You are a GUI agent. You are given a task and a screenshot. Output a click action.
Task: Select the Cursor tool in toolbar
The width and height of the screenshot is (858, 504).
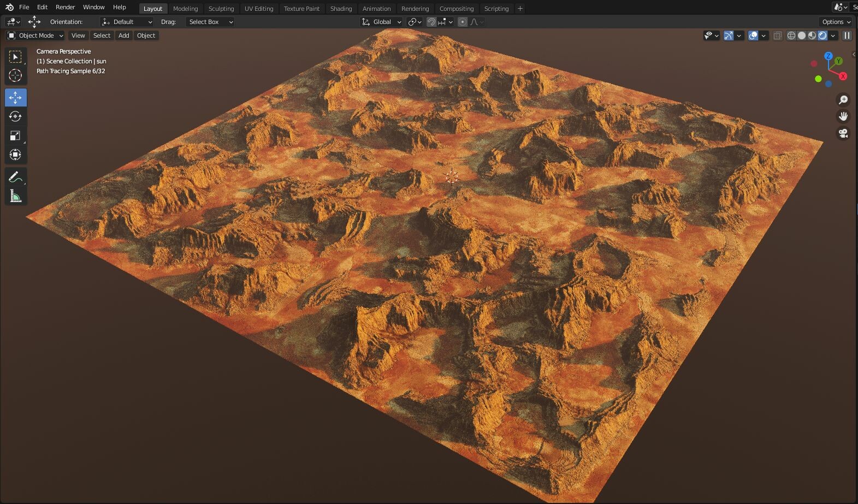click(15, 75)
